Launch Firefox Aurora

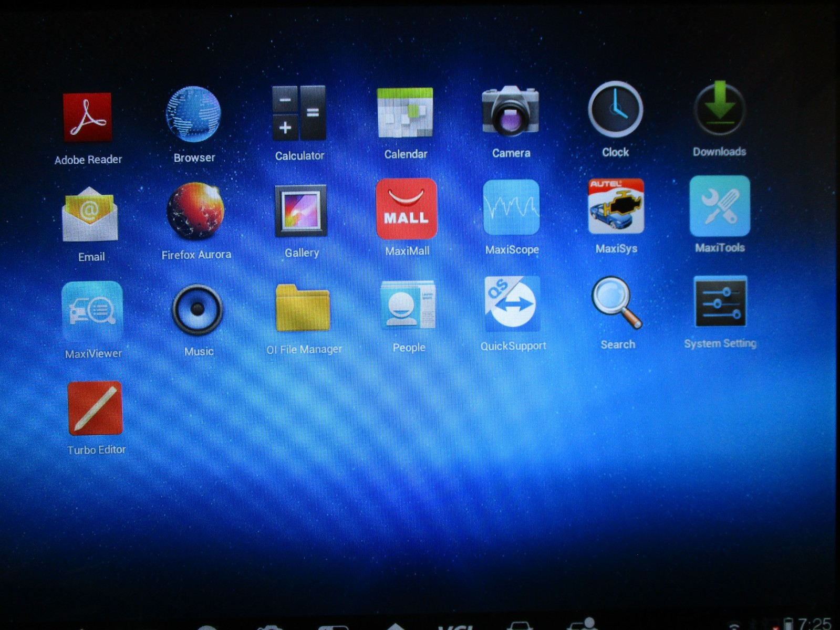[195, 211]
